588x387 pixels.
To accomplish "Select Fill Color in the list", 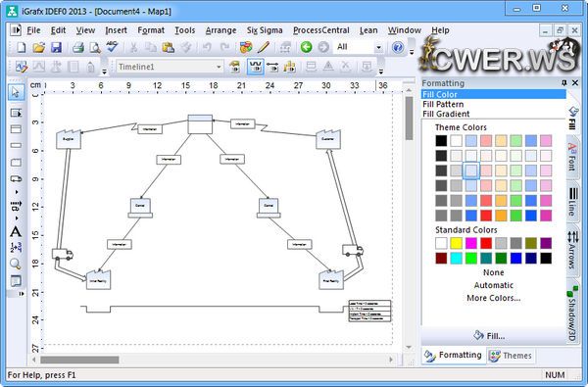I will [x=494, y=94].
